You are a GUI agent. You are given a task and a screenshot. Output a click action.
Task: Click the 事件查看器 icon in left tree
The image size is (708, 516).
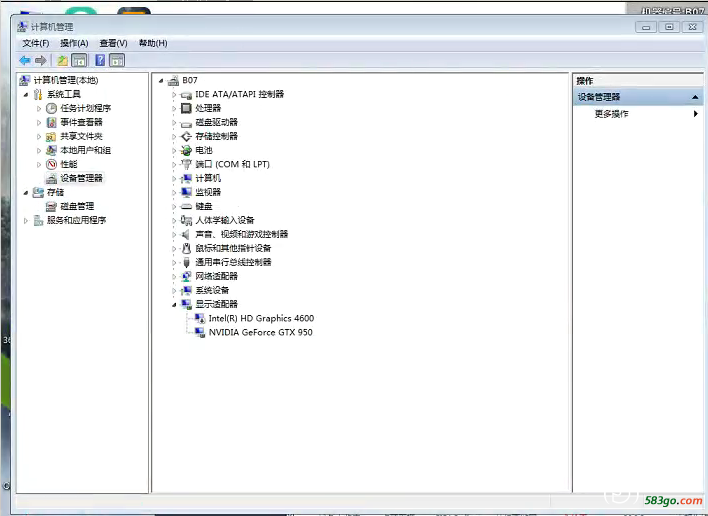tap(51, 122)
